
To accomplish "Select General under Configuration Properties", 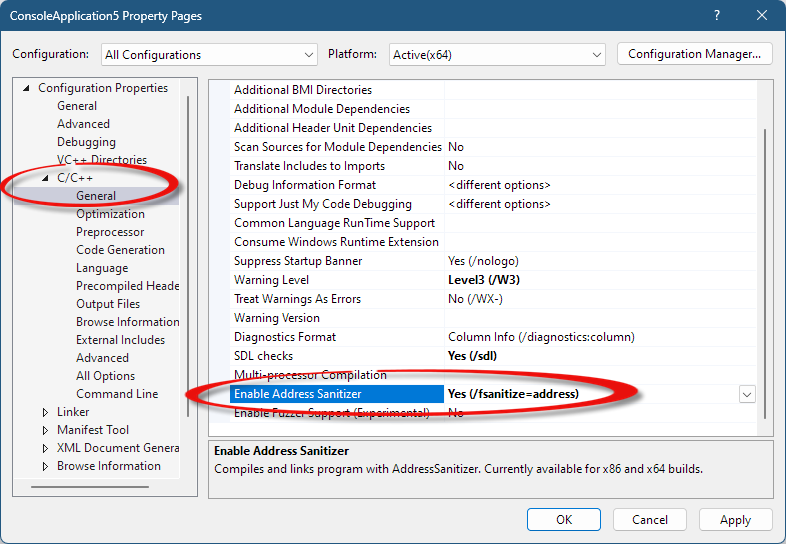I will 77,106.
